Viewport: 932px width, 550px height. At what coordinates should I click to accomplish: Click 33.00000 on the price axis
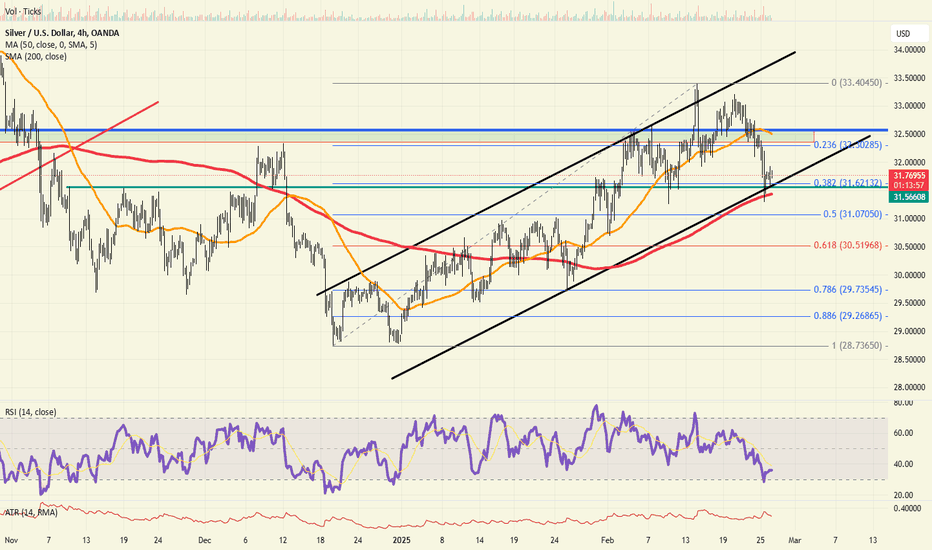pyautogui.click(x=909, y=106)
